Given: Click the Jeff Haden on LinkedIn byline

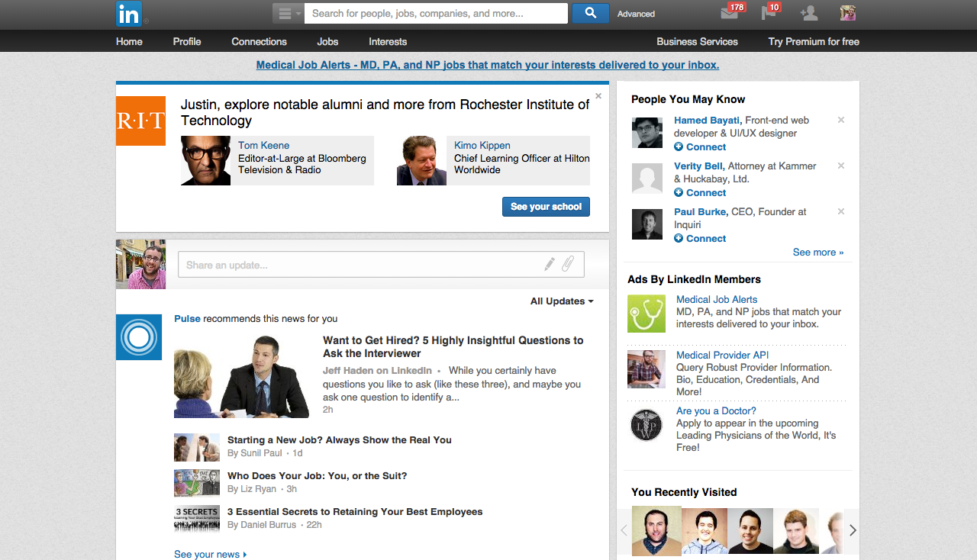Looking at the screenshot, I should click(x=377, y=371).
